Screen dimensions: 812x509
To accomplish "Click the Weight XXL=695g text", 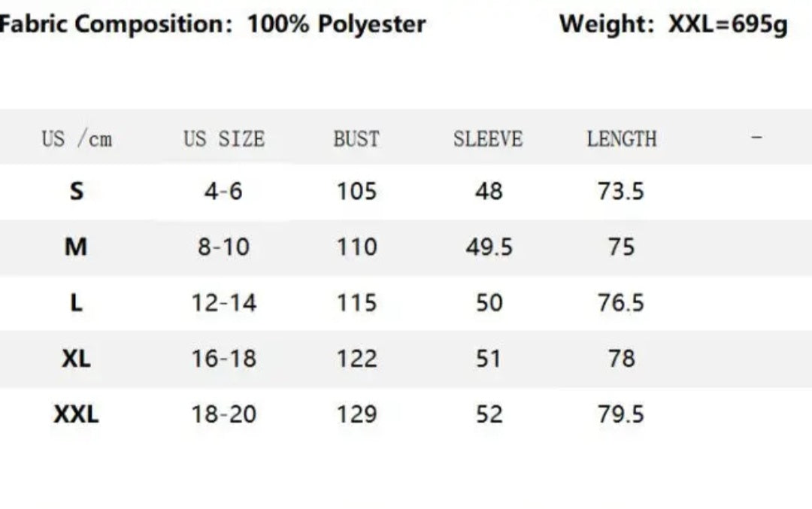I will click(x=674, y=24).
